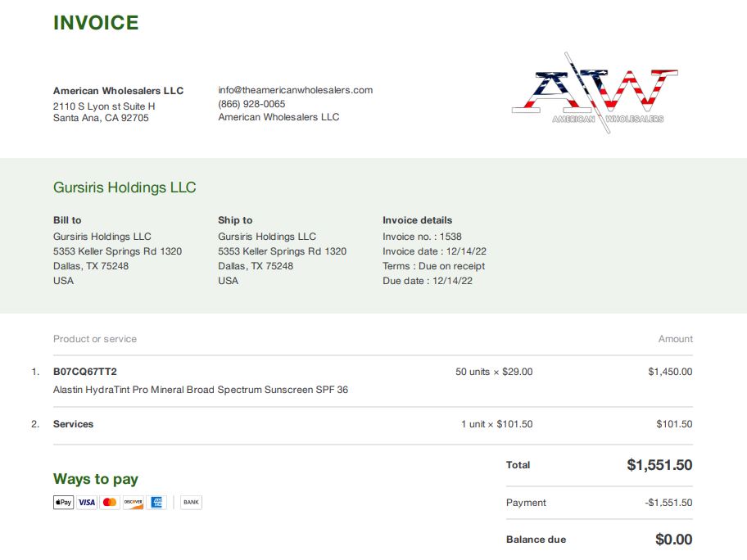Select the Payment -$1,551.50 amount
Image resolution: width=747 pixels, height=560 pixels.
[x=669, y=503]
